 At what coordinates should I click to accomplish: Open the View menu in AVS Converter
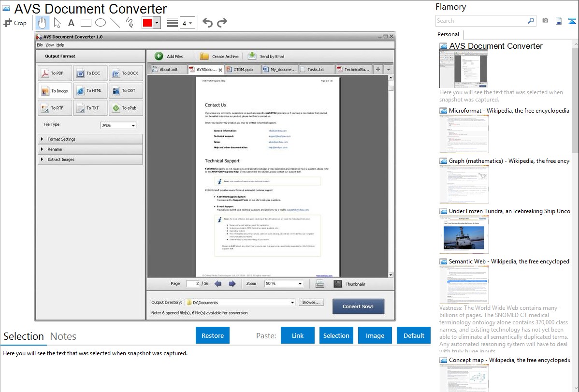click(49, 45)
